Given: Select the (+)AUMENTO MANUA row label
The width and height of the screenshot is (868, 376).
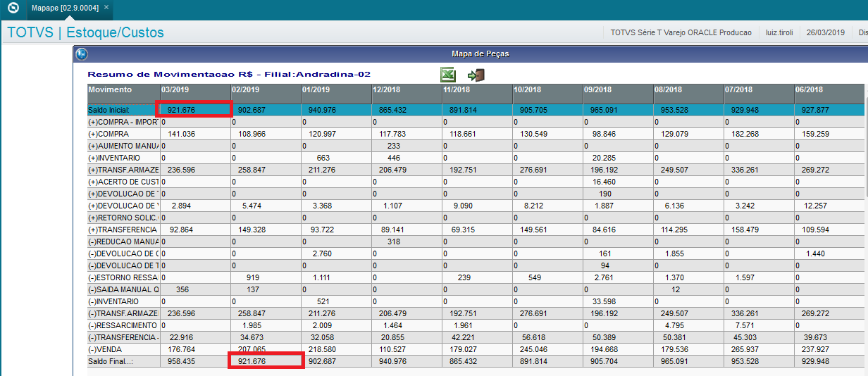Looking at the screenshot, I should [123, 146].
